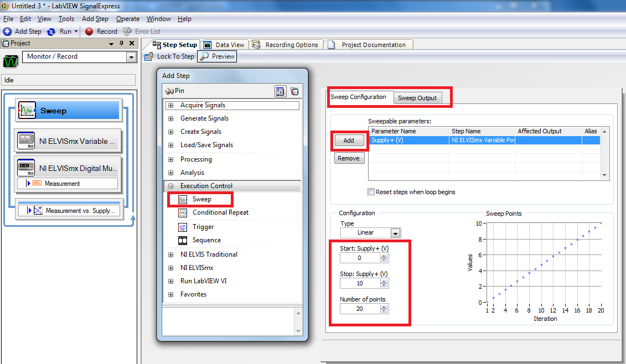This screenshot has width=626, height=364.
Task: Expand the Favorites category
Action: (x=171, y=294)
